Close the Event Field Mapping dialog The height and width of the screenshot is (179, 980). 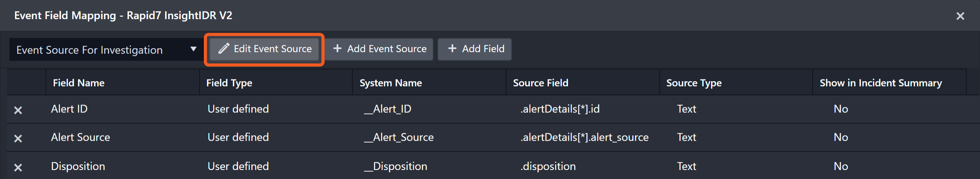coord(960,16)
